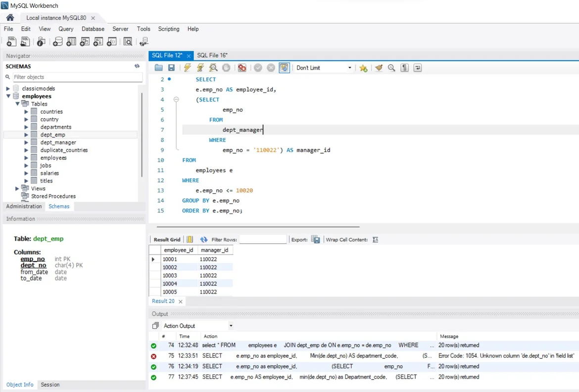This screenshot has height=392, width=579.
Task: Select the salaries table in Navigator
Action: tap(49, 173)
